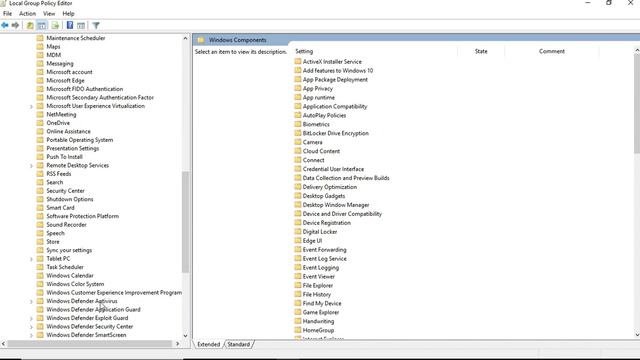Select the 'App Privacy' setting row
This screenshot has width=640, height=360.
[x=318, y=89]
